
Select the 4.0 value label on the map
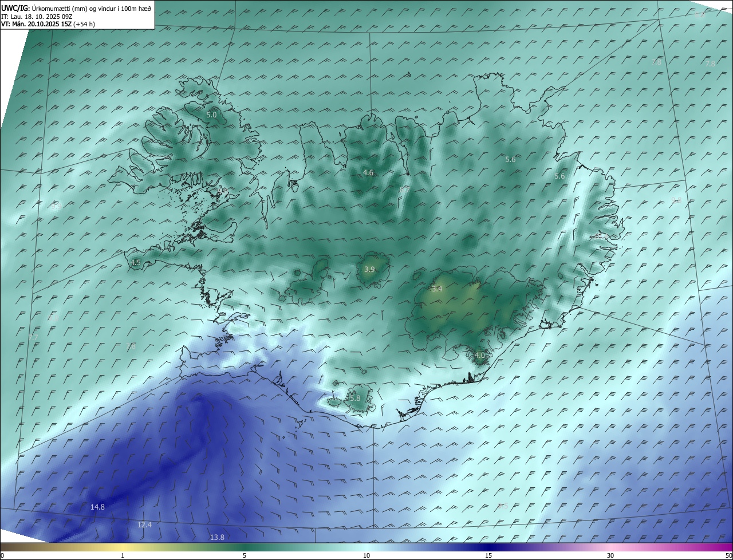pos(480,355)
